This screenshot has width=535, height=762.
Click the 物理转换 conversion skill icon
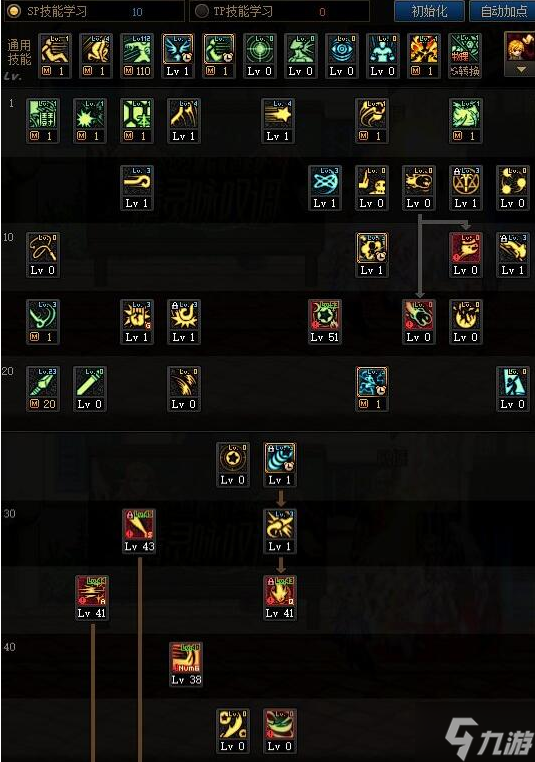(465, 56)
